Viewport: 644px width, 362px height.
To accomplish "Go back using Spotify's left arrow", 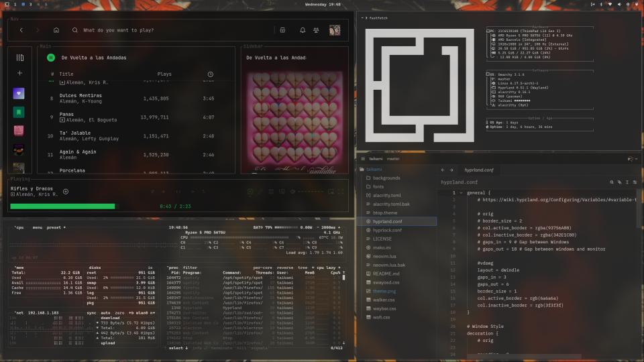I will coord(21,30).
